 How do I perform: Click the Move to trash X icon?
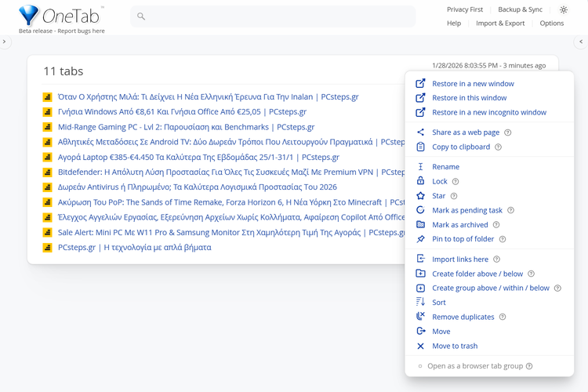point(421,346)
